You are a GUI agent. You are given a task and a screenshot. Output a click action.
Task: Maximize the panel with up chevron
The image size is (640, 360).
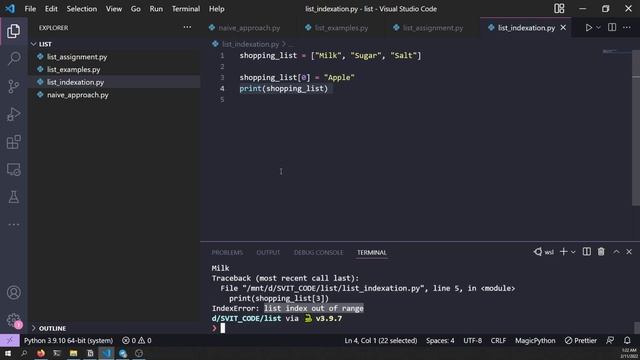pos(616,252)
